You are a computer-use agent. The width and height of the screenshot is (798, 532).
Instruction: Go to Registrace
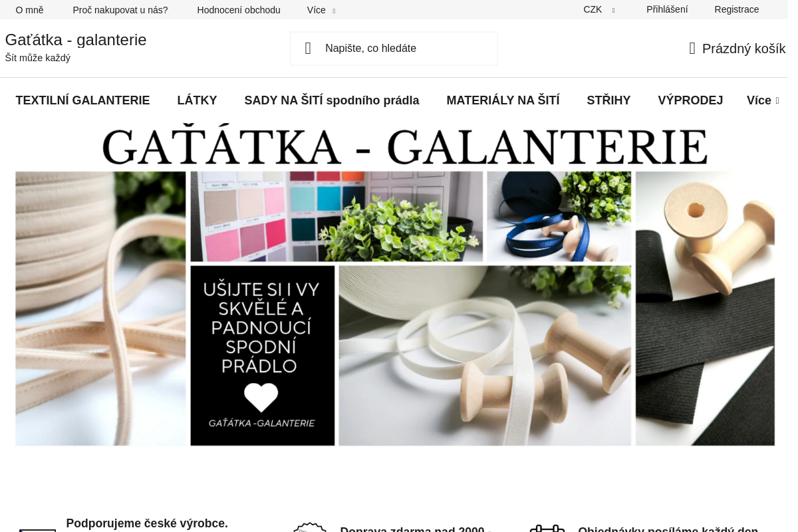click(737, 9)
